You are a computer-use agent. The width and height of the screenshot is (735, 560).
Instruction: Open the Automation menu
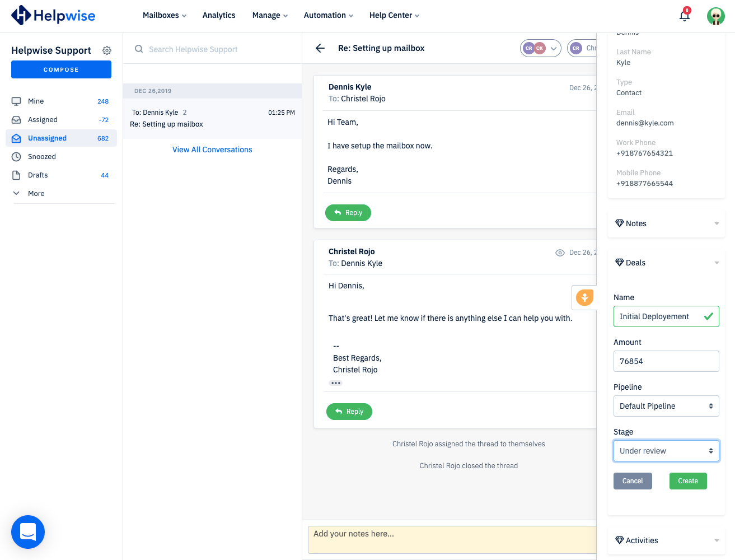pyautogui.click(x=328, y=15)
